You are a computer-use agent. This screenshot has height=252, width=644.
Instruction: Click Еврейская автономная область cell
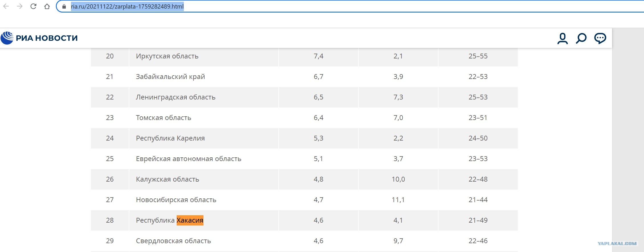[x=204, y=159]
